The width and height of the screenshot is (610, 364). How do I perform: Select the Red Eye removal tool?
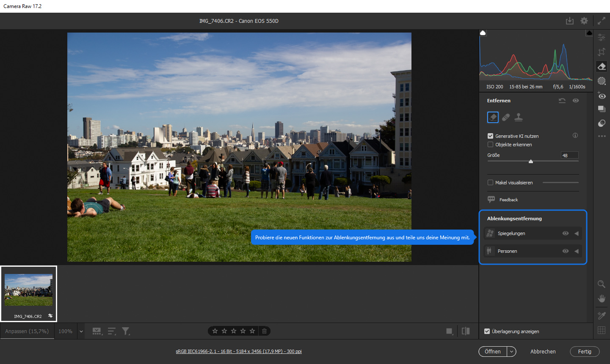point(602,96)
